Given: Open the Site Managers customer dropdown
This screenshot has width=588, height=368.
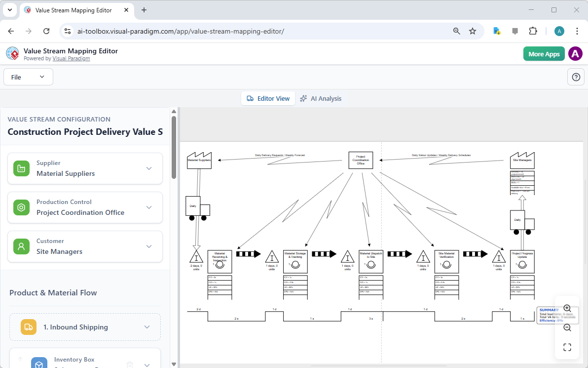Looking at the screenshot, I should (x=148, y=246).
